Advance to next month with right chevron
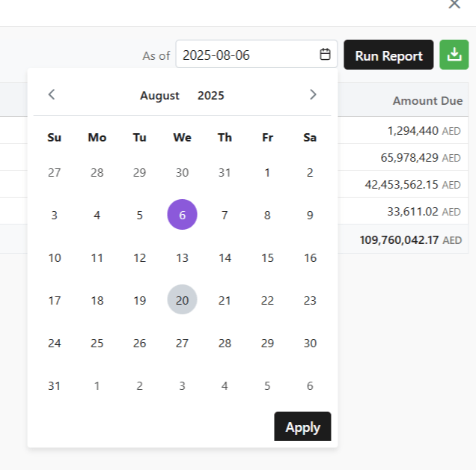476x470 pixels. click(x=313, y=94)
